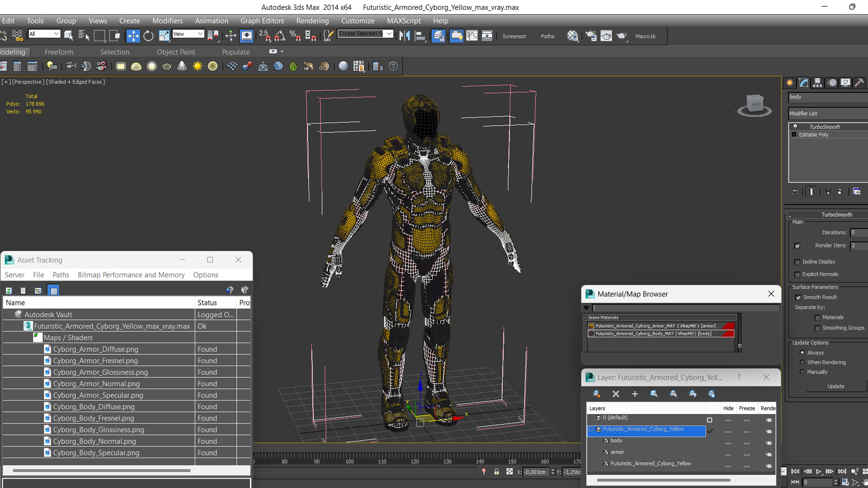Open the reference coordinate View dropdown
This screenshot has width=868, height=488.
(188, 34)
